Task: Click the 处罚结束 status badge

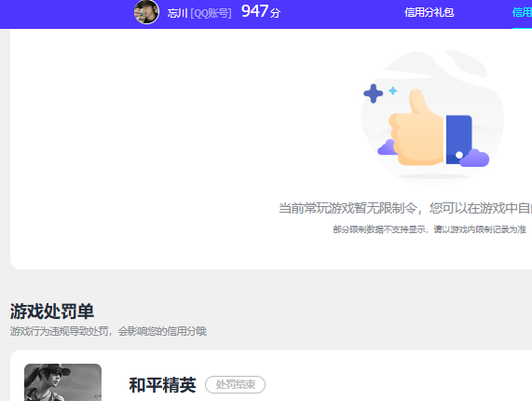Action: click(235, 385)
